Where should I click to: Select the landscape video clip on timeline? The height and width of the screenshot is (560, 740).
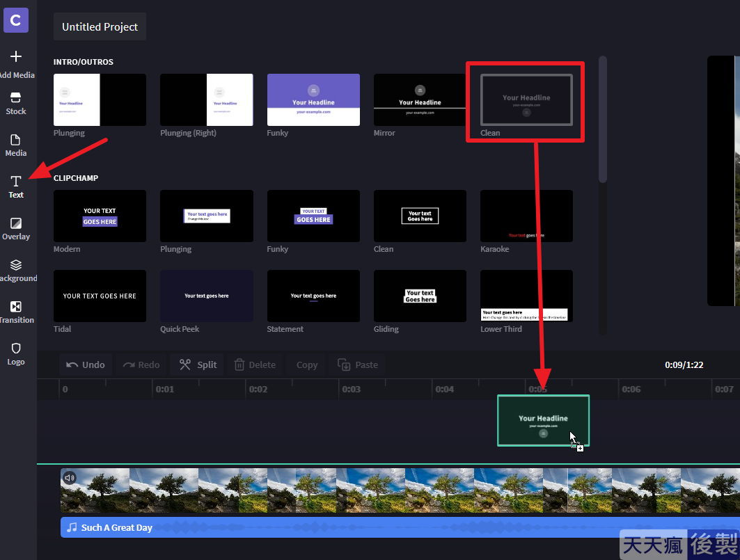pos(400,490)
